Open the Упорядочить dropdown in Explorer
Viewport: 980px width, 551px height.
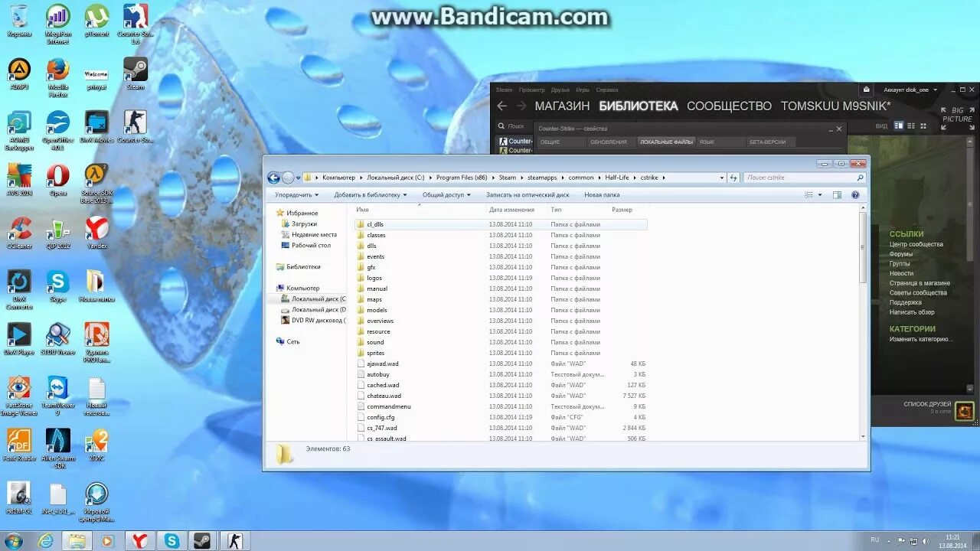click(x=297, y=195)
